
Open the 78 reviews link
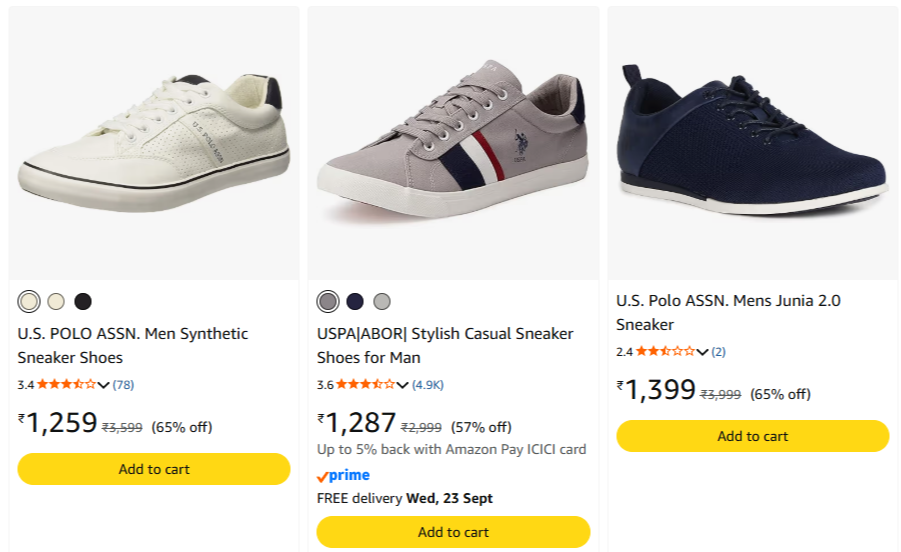click(124, 385)
